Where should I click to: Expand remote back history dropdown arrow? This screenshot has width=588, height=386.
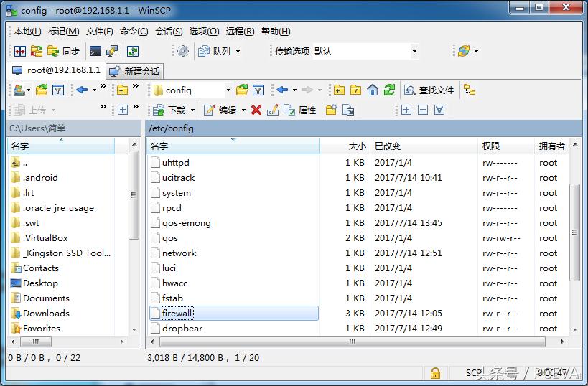[294, 90]
